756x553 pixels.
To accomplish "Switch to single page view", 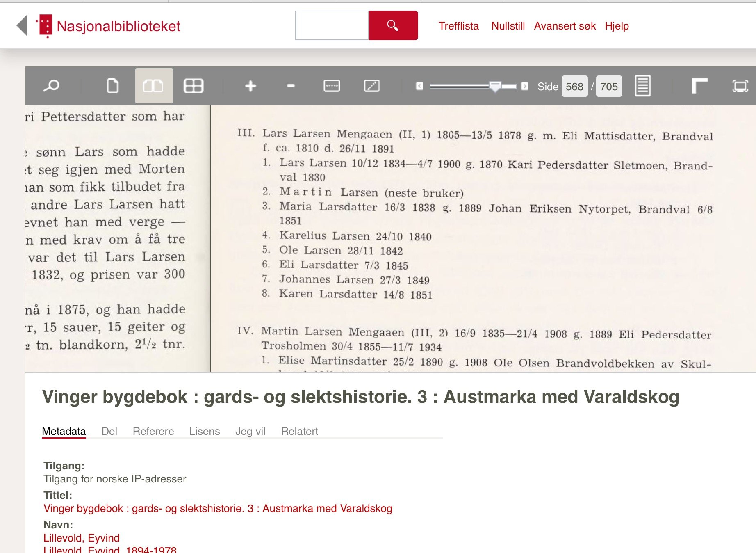I will tap(112, 86).
